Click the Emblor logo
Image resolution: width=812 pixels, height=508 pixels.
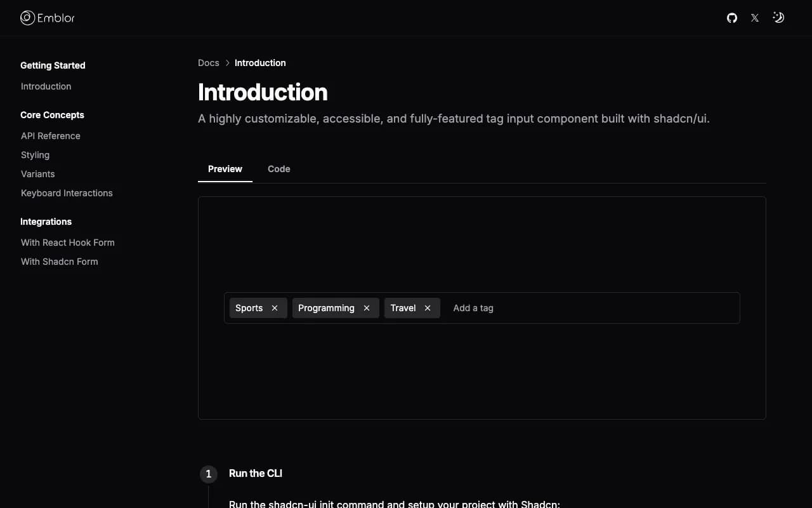click(48, 18)
